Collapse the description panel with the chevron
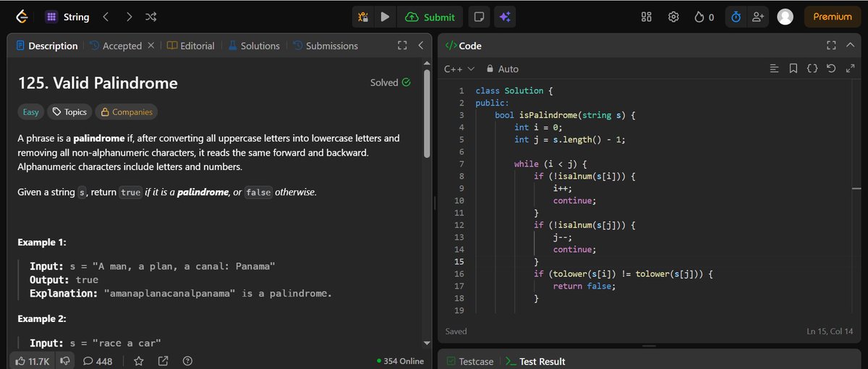 pyautogui.click(x=421, y=46)
